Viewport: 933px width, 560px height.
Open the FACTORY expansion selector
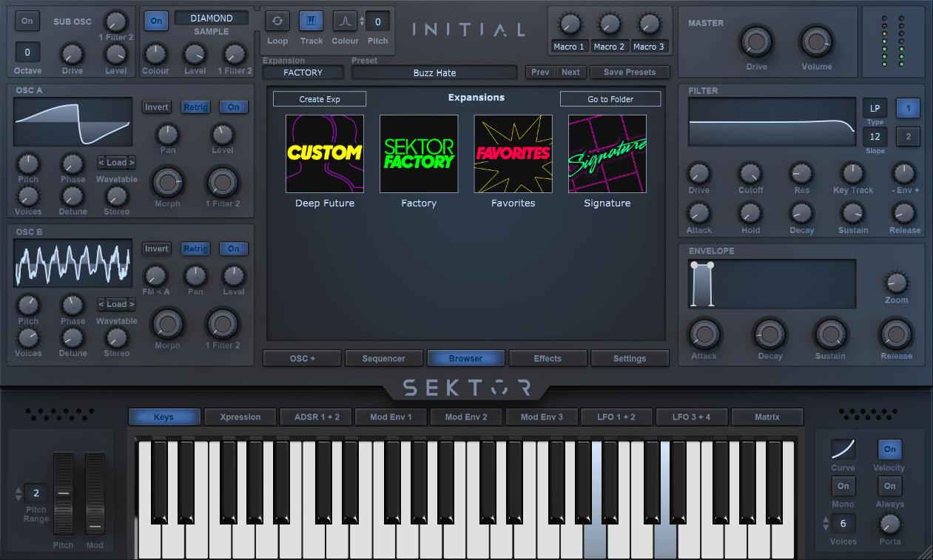pyautogui.click(x=303, y=72)
